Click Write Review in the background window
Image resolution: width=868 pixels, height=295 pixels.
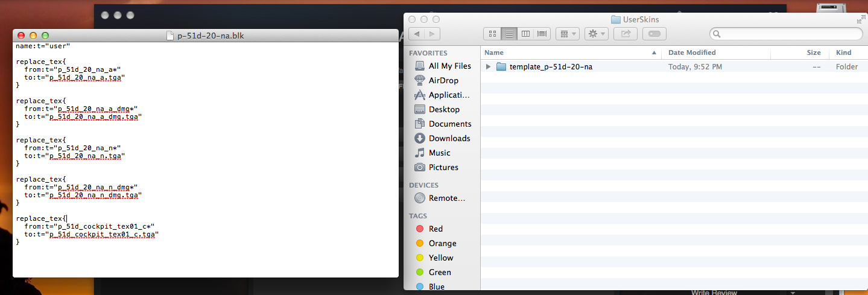[714, 292]
